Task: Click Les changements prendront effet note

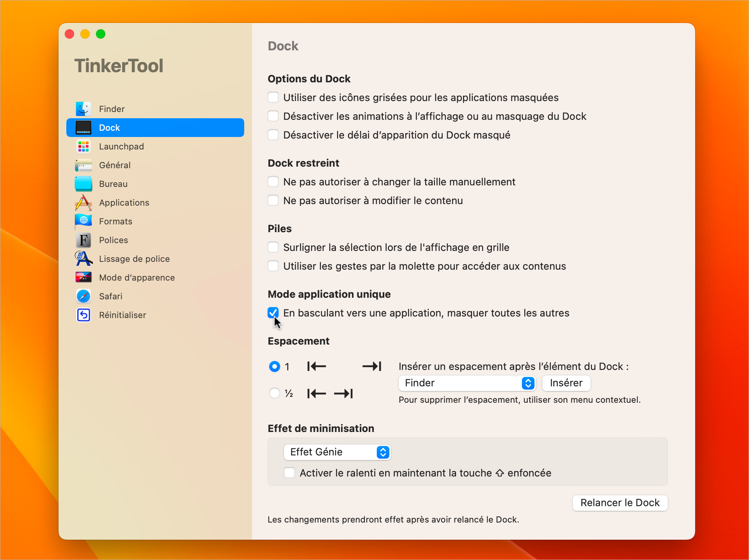Action: tap(393, 520)
